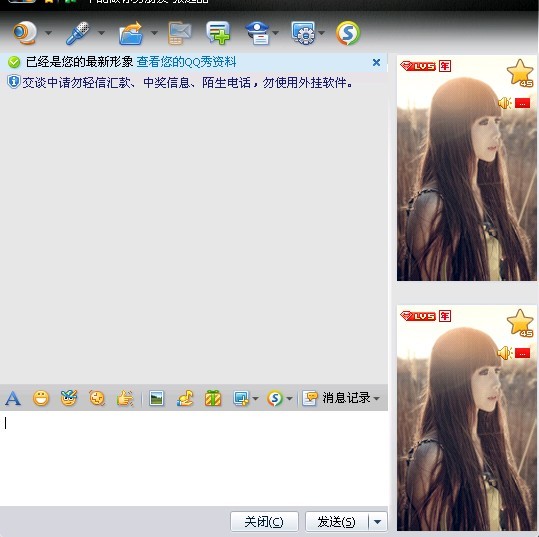Toggle sound speaker on upper avatar
This screenshot has width=539, height=537.
tap(505, 103)
